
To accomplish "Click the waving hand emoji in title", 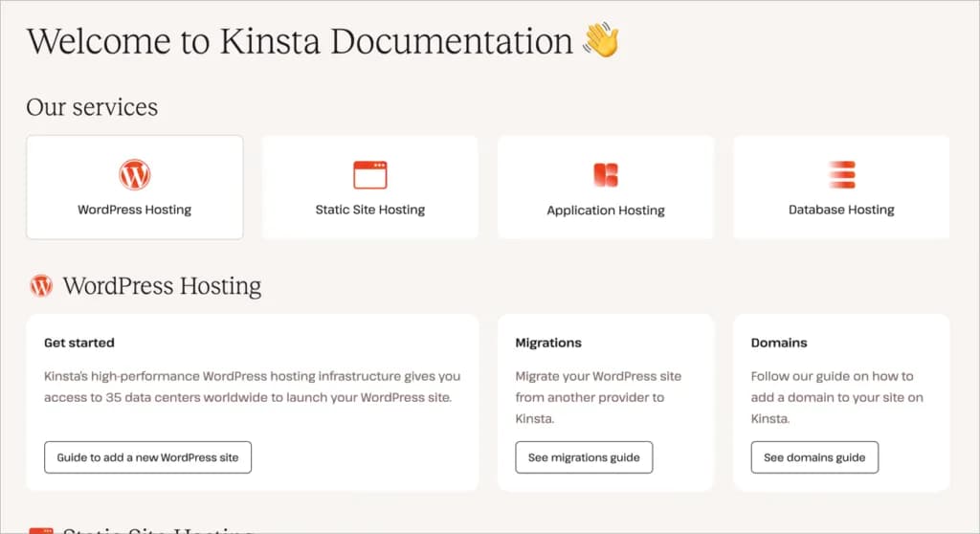I will coord(601,41).
